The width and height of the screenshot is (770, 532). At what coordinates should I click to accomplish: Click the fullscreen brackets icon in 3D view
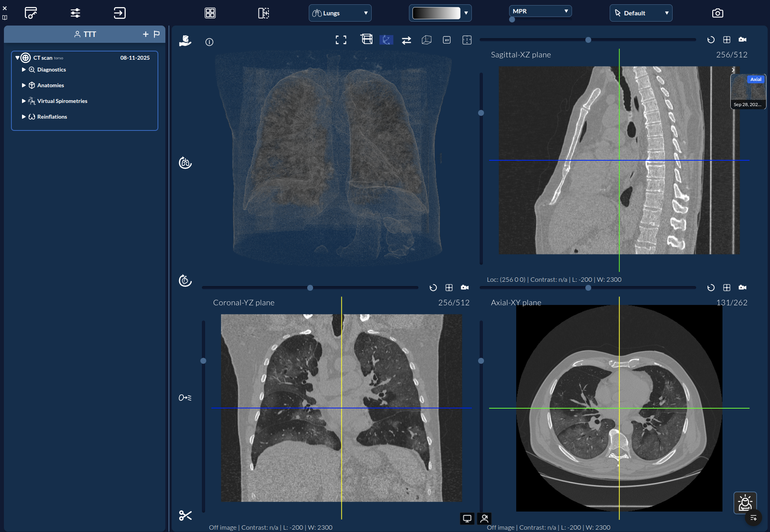(341, 40)
